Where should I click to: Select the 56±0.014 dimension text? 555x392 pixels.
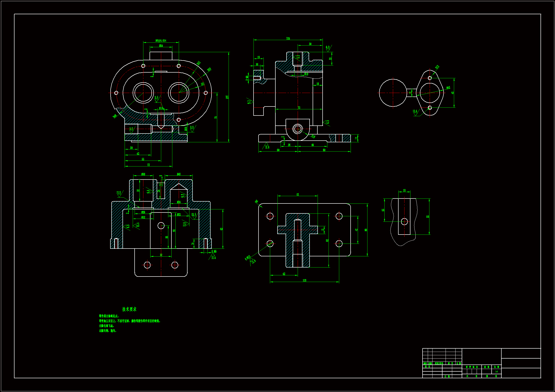point(161,41)
